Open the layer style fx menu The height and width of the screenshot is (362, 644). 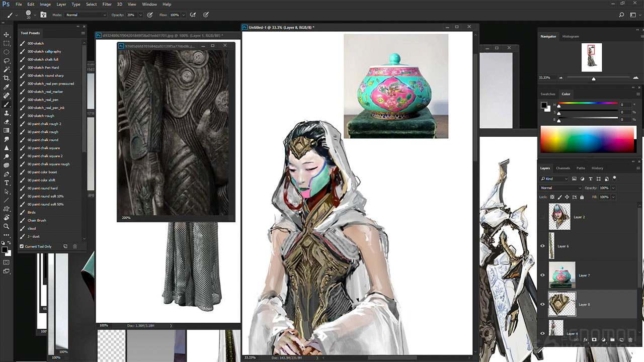pyautogui.click(x=586, y=340)
